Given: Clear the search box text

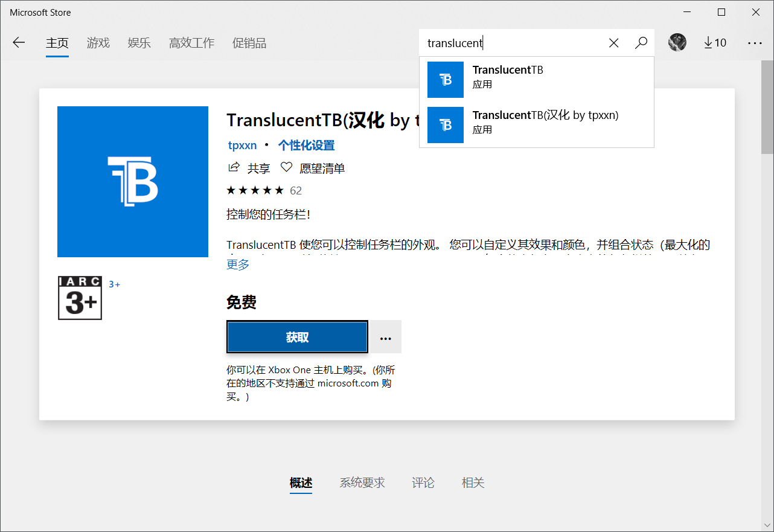Looking at the screenshot, I should pyautogui.click(x=614, y=43).
